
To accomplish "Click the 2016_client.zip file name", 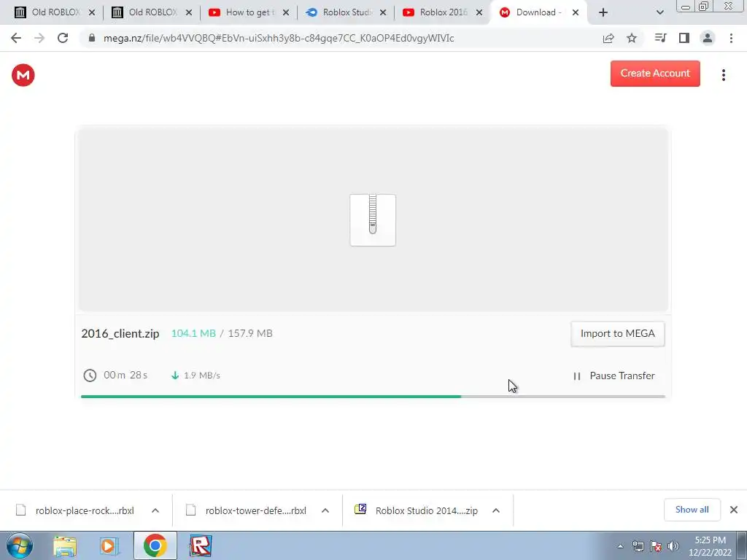I will 120,333.
